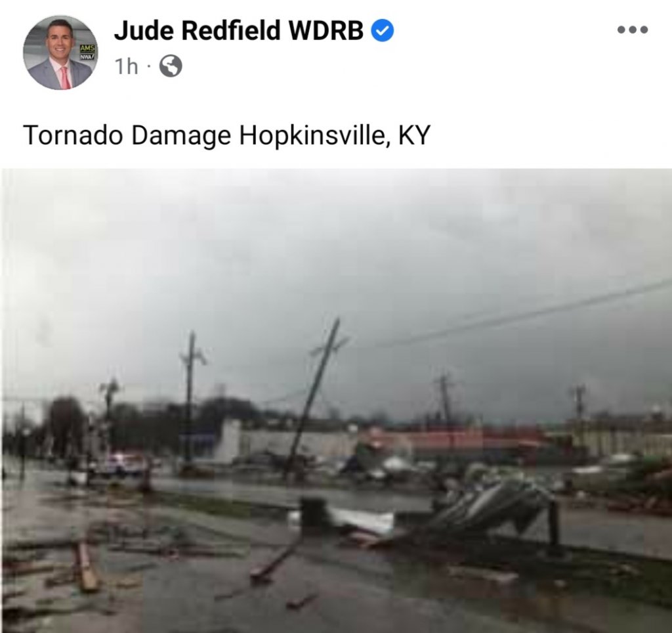Open the tornado damage photo
Viewport: 672px width, 633px height.
[x=336, y=401]
